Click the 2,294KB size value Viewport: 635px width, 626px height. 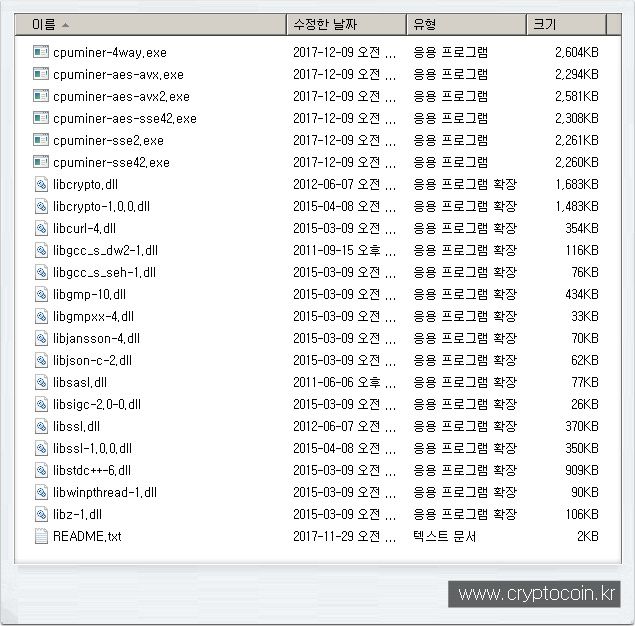point(577,74)
